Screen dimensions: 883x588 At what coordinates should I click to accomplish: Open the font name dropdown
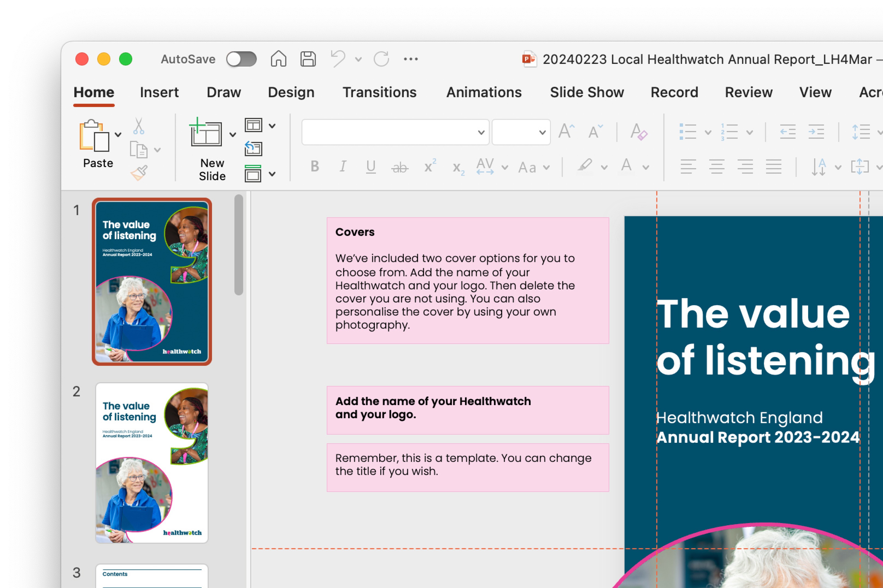tap(481, 132)
